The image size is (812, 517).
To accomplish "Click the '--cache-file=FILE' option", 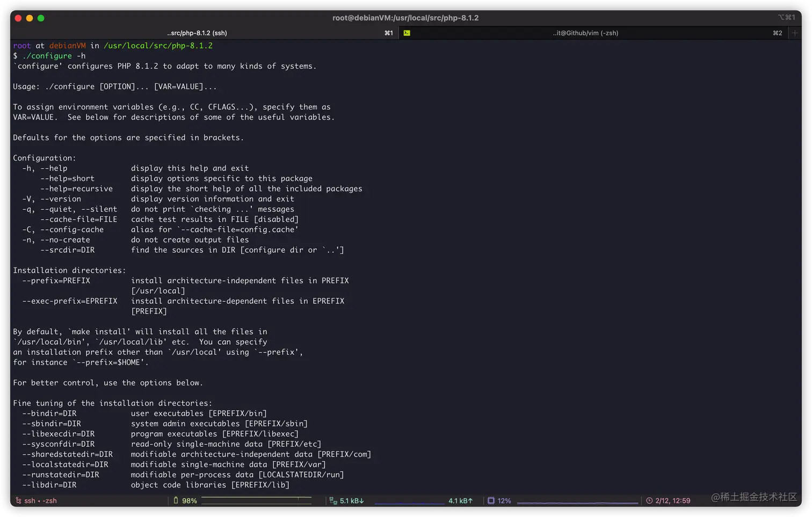I will pyautogui.click(x=79, y=219).
